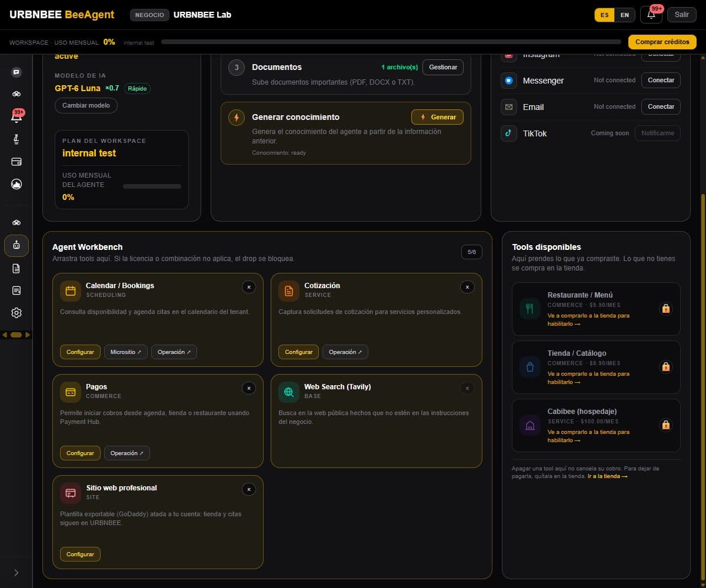Expand the collapsed sidebar with chevron
The height and width of the screenshot is (588, 706).
coord(16,573)
